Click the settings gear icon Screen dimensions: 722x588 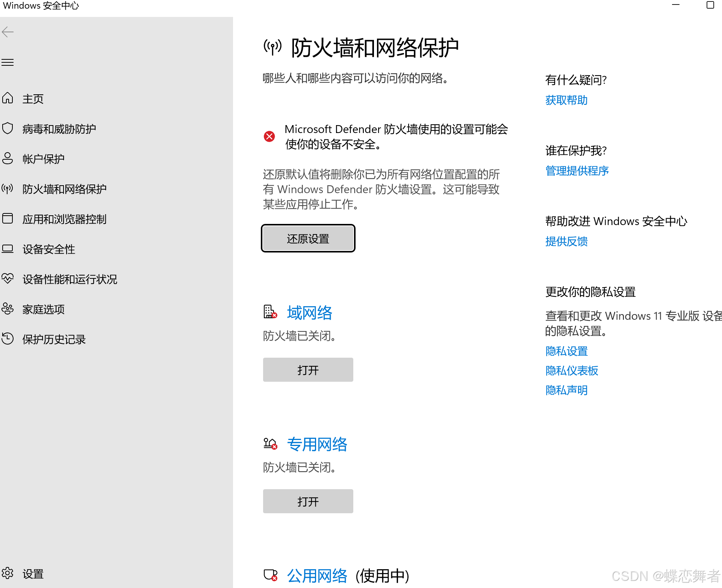(x=8, y=573)
